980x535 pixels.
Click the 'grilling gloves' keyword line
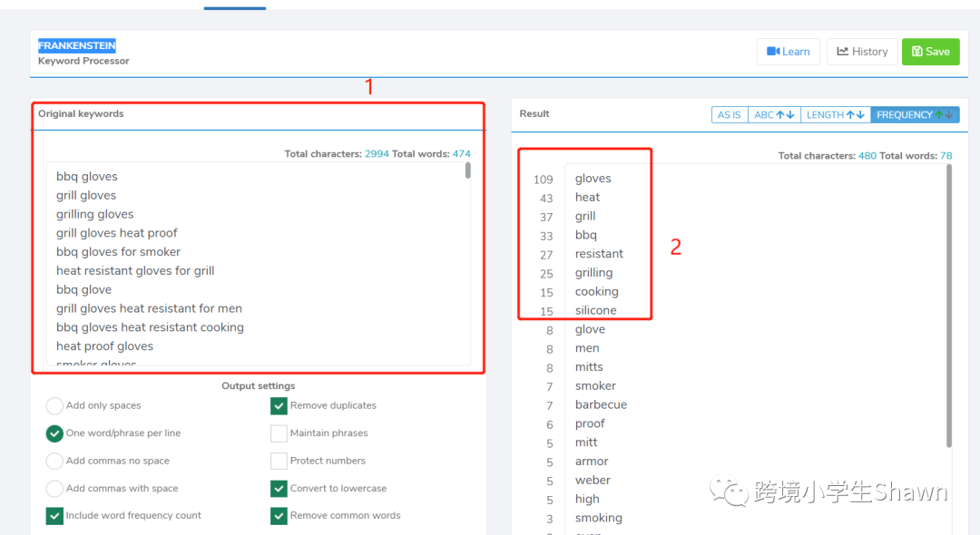pyautogui.click(x=95, y=214)
